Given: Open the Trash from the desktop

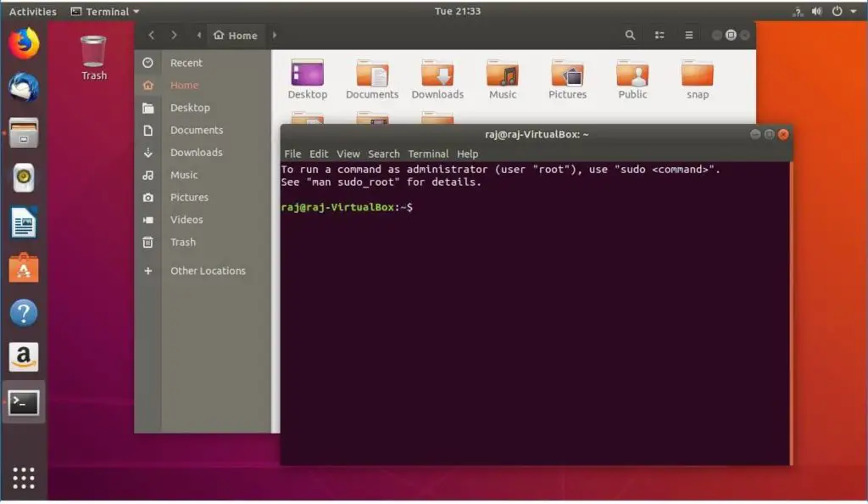Looking at the screenshot, I should 93,49.
